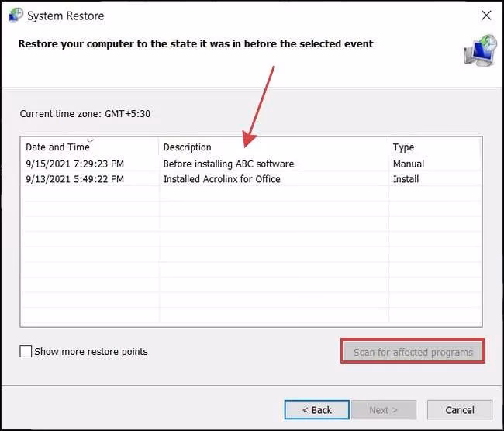The height and width of the screenshot is (431, 504).
Task: Cancel the System Restore wizard
Action: click(x=459, y=409)
